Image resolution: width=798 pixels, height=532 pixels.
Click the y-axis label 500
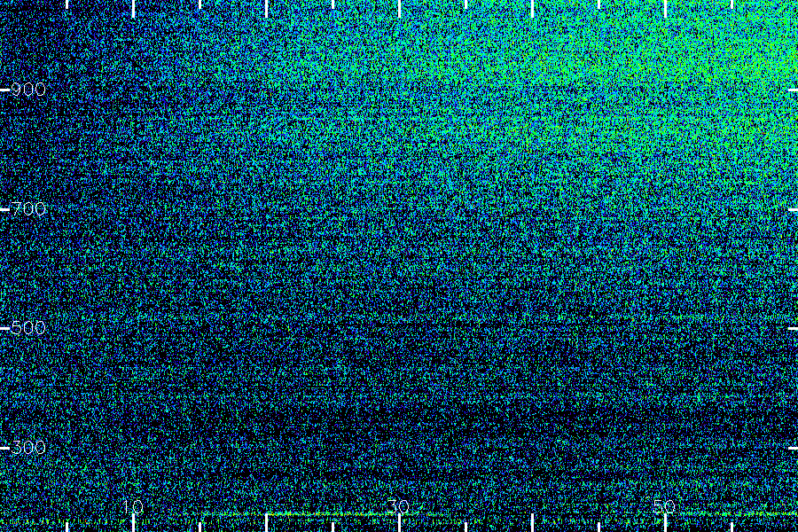click(28, 328)
